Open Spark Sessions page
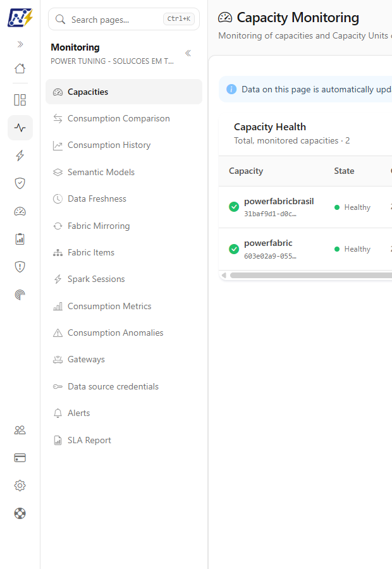This screenshot has height=569, width=392. 124,279
